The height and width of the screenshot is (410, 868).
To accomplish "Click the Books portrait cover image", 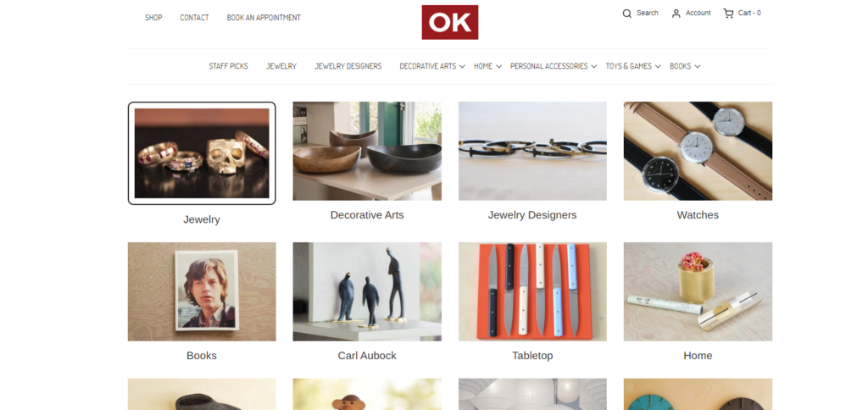I will (202, 291).
